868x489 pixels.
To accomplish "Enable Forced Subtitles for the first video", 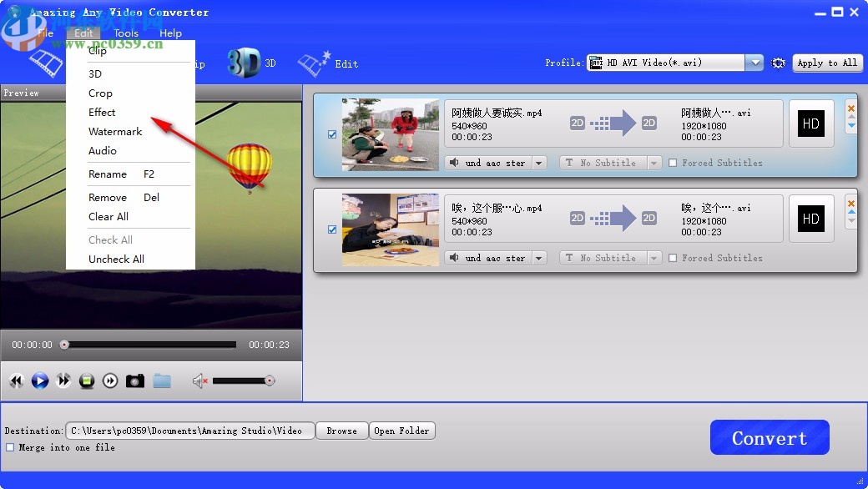I will (674, 163).
